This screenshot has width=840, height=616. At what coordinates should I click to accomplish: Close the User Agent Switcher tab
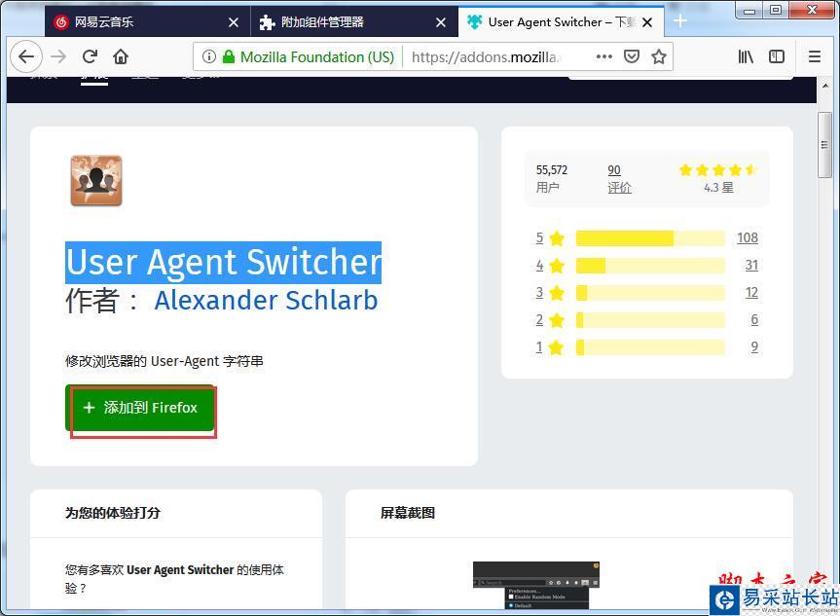pyautogui.click(x=647, y=22)
